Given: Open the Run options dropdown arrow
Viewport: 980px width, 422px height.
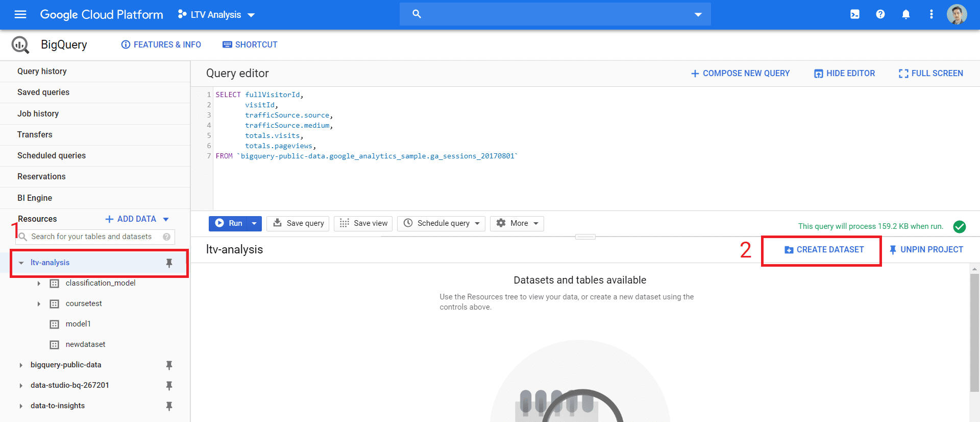Looking at the screenshot, I should click(x=254, y=223).
